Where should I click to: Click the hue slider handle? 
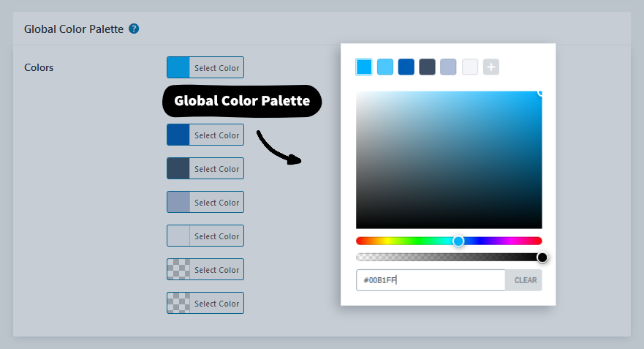pos(458,241)
